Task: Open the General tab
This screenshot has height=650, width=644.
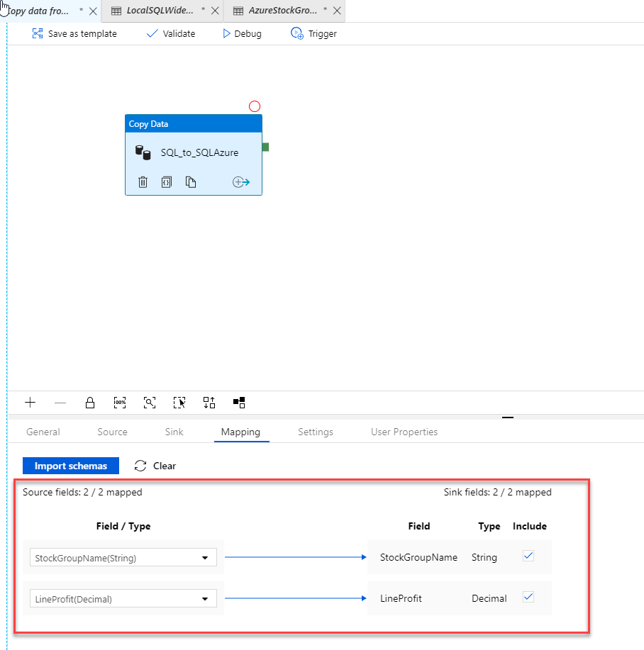Action: pos(43,432)
